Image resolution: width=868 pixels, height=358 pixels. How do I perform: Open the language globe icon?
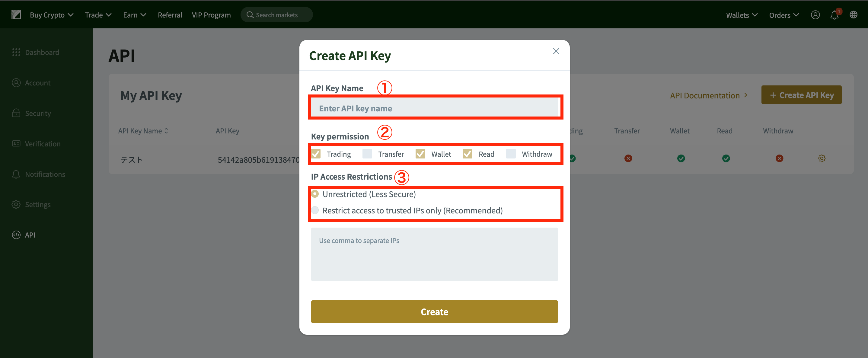click(853, 15)
